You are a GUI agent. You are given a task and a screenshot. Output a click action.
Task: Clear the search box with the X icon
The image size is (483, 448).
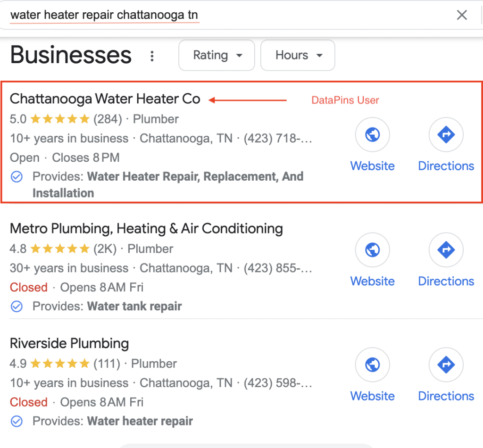(x=462, y=15)
